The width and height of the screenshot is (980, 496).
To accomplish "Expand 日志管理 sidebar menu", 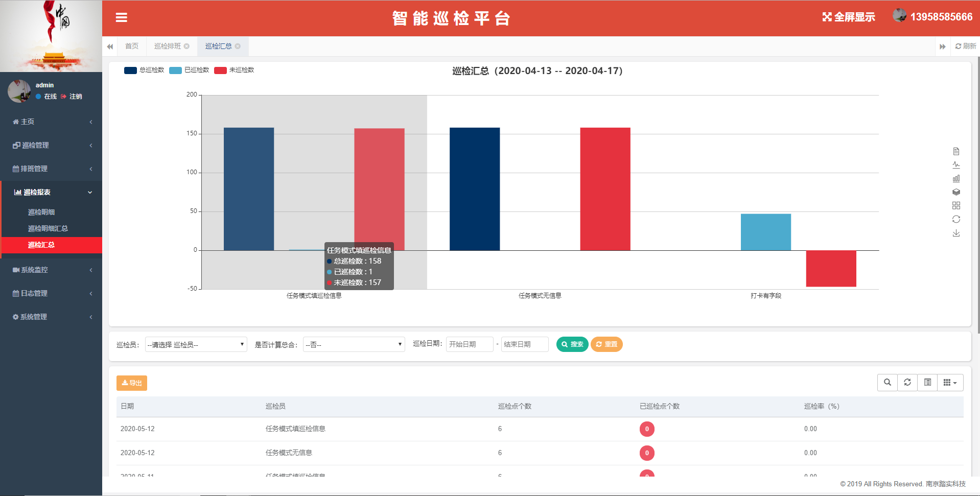I will coord(51,293).
